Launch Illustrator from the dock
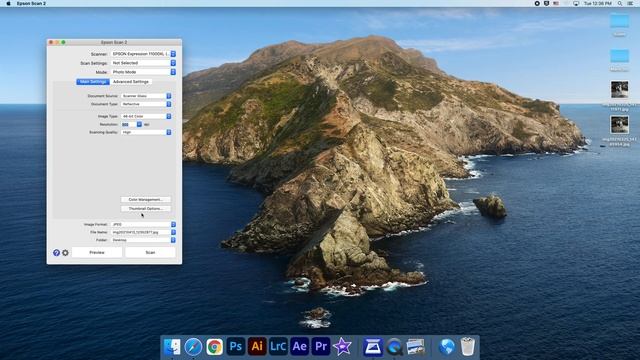The width and height of the screenshot is (640, 360). (x=257, y=347)
